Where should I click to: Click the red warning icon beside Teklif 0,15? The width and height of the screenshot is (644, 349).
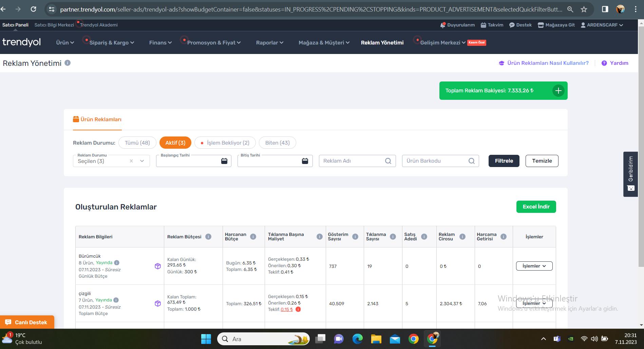(x=298, y=309)
